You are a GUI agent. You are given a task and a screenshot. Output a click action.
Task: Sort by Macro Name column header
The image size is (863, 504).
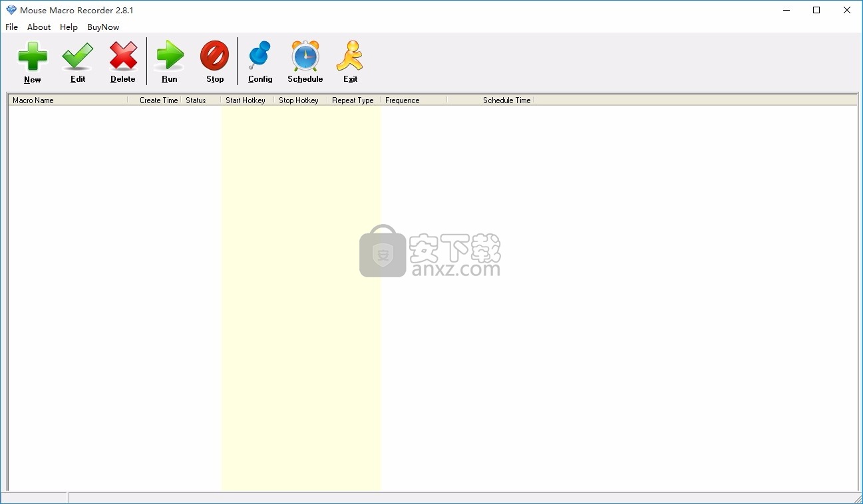click(x=68, y=100)
